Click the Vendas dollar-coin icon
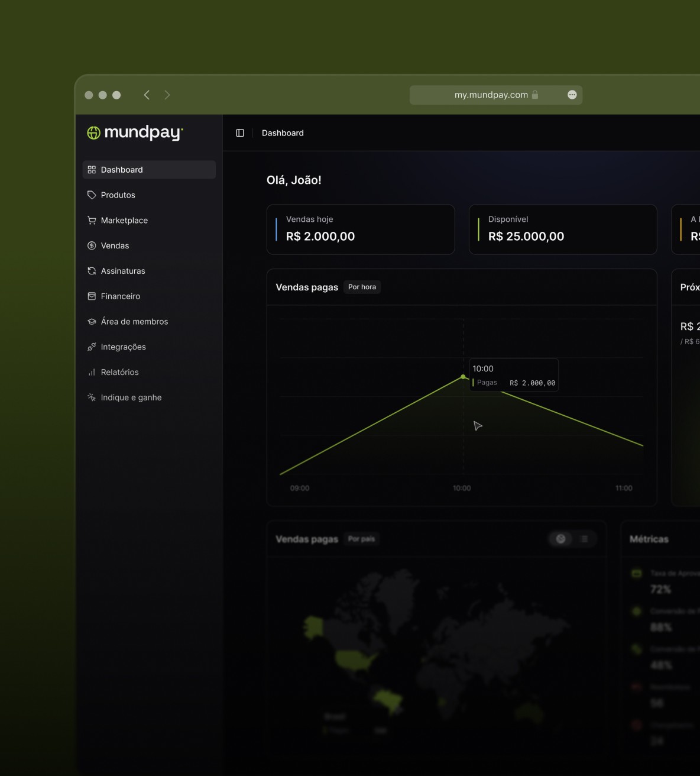Image resolution: width=700 pixels, height=776 pixels. coord(92,245)
